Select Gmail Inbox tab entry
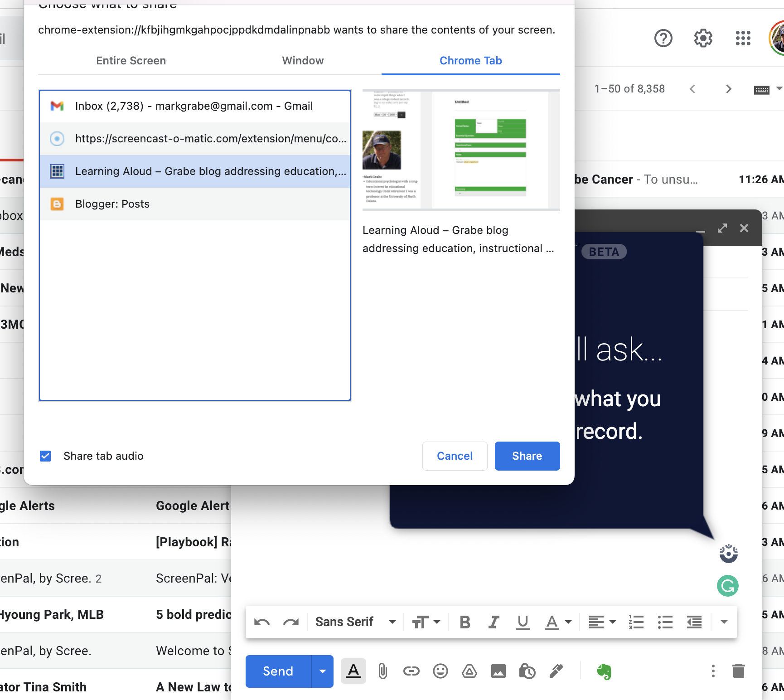The width and height of the screenshot is (784, 700). pyautogui.click(x=195, y=106)
